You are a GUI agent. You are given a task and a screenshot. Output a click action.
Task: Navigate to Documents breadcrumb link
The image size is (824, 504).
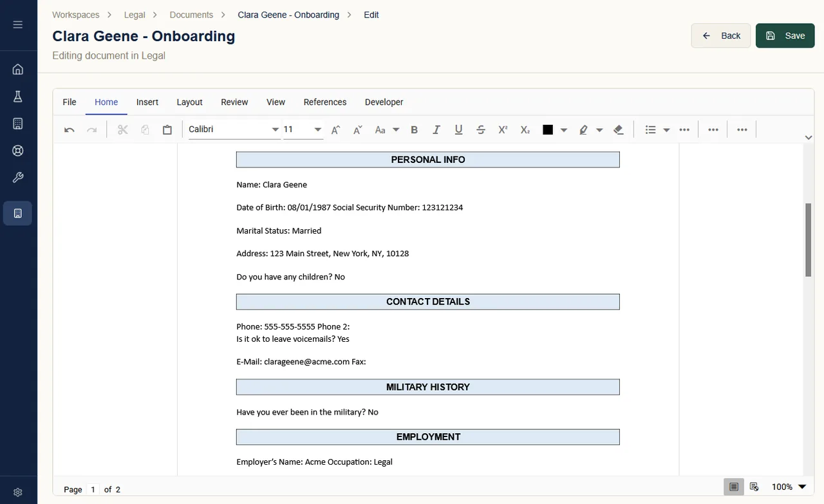point(191,15)
